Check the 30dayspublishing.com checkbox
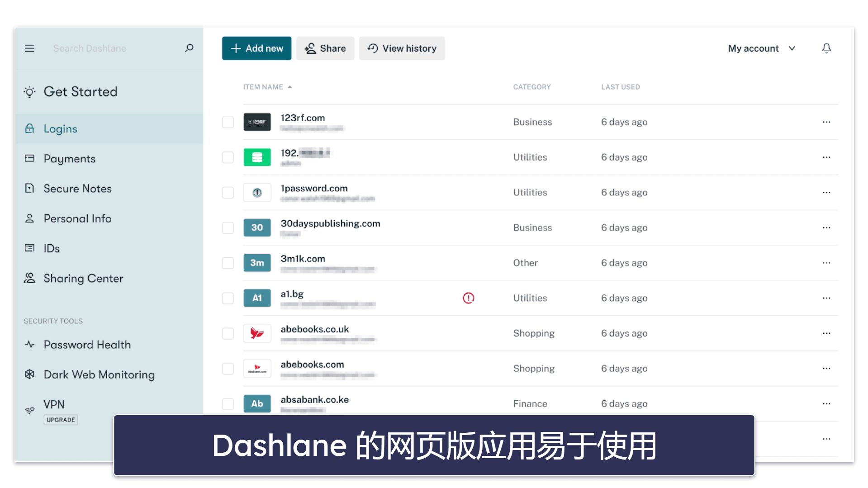The image size is (868, 488). (228, 227)
